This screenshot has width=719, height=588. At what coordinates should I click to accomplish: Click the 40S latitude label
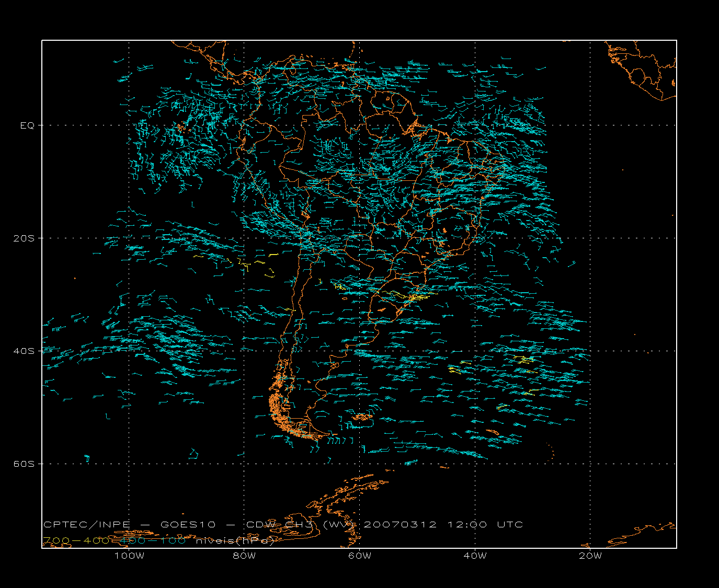24,351
